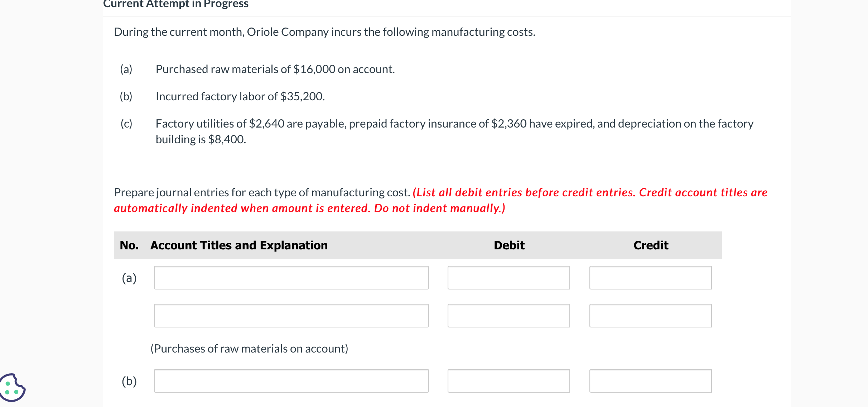Click the Credit field in the second row of (a)

[650, 316]
